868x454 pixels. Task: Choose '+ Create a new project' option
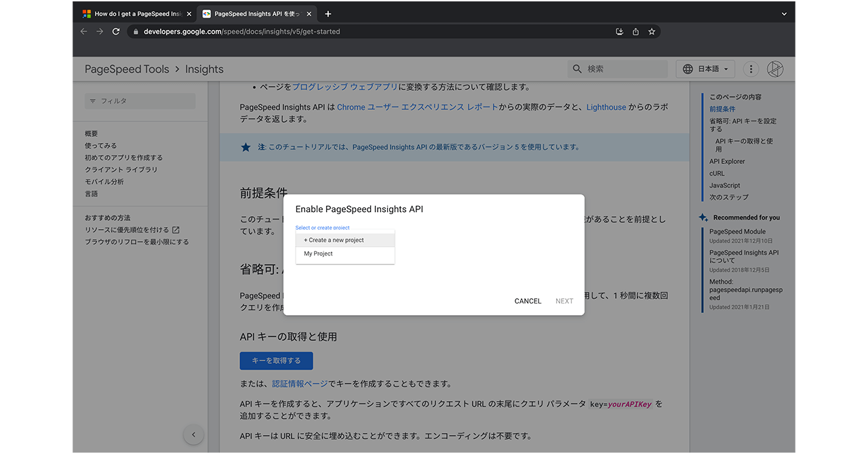[345, 240]
